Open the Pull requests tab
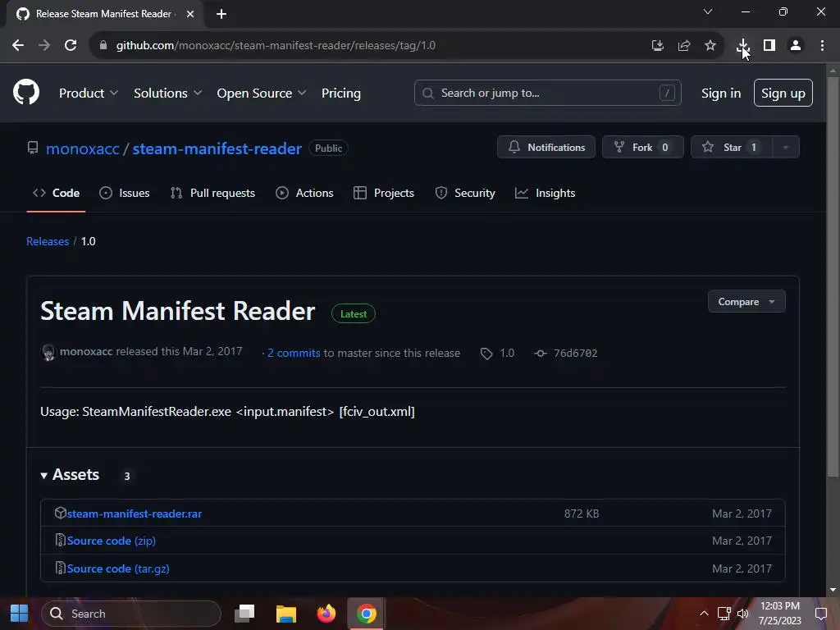 click(x=212, y=193)
